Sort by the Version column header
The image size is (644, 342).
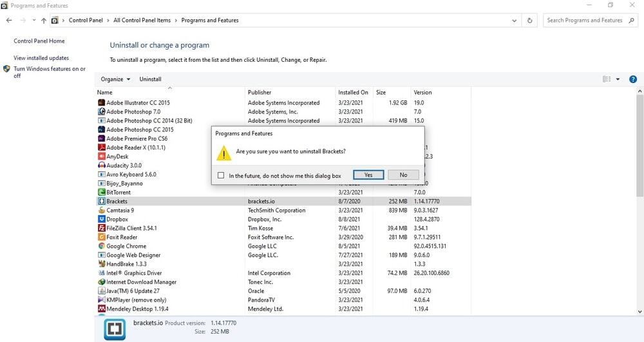[x=440, y=92]
